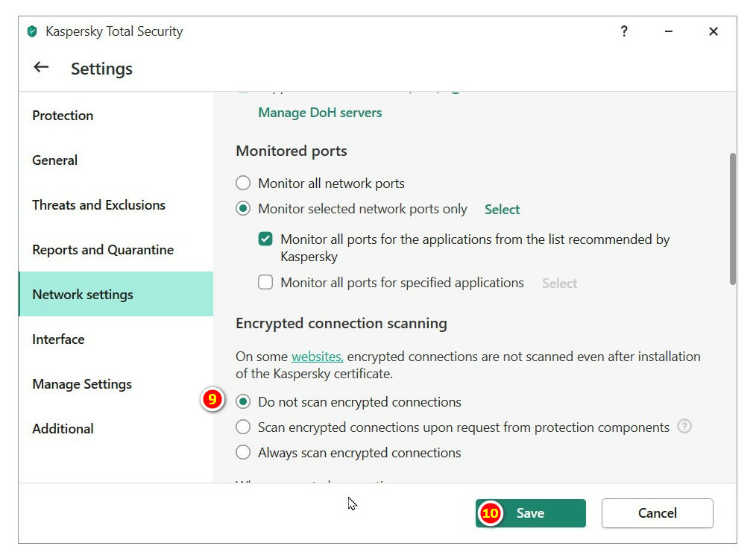Open Manage Settings section
Image resolution: width=756 pixels, height=558 pixels.
point(116,384)
